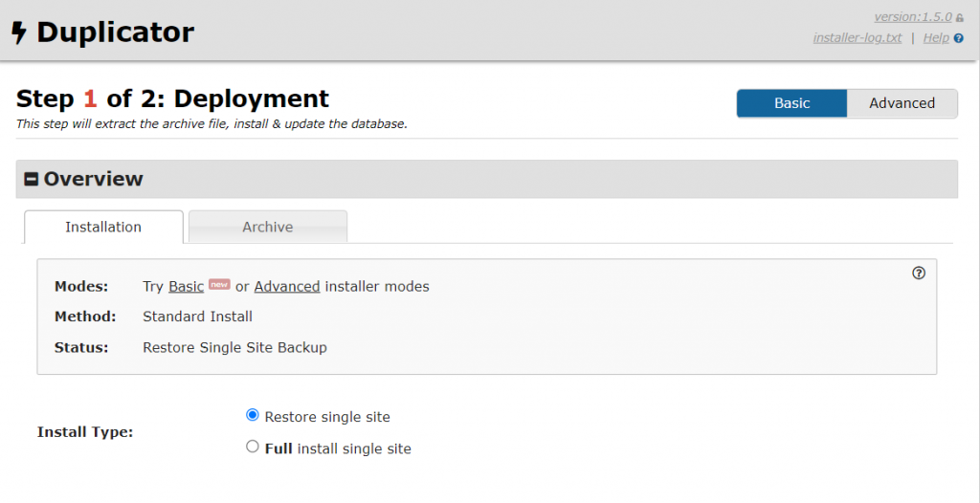Click the Advanced link in Modes row

click(286, 287)
